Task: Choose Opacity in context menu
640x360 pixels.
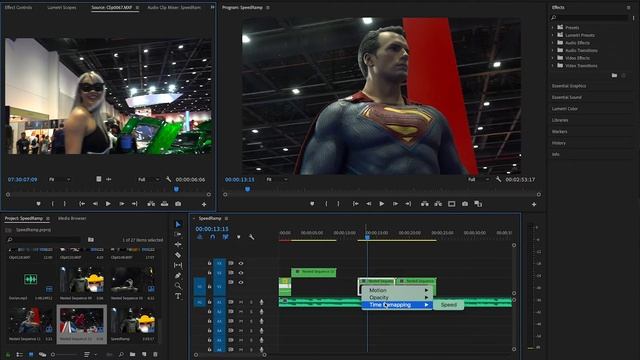Action: pyautogui.click(x=397, y=298)
